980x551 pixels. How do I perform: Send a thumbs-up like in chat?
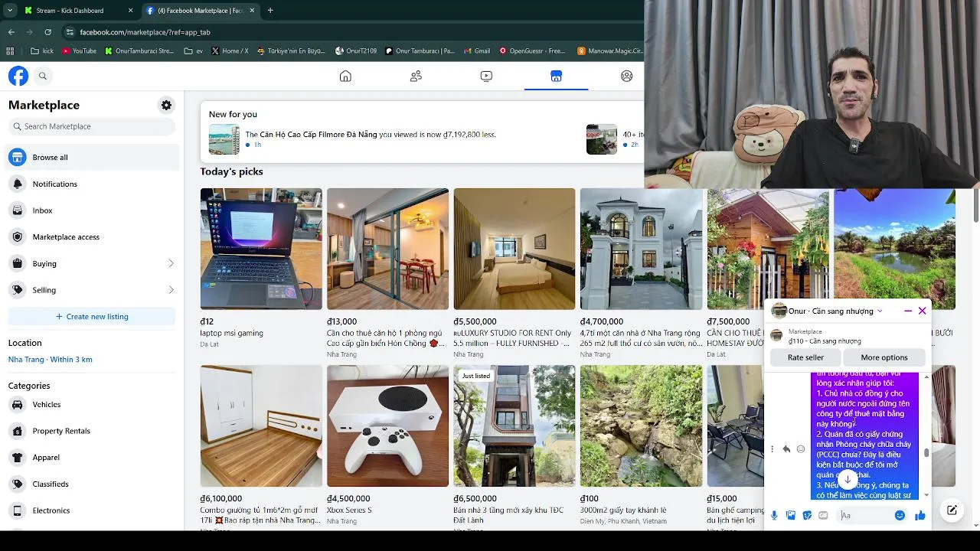pos(920,516)
